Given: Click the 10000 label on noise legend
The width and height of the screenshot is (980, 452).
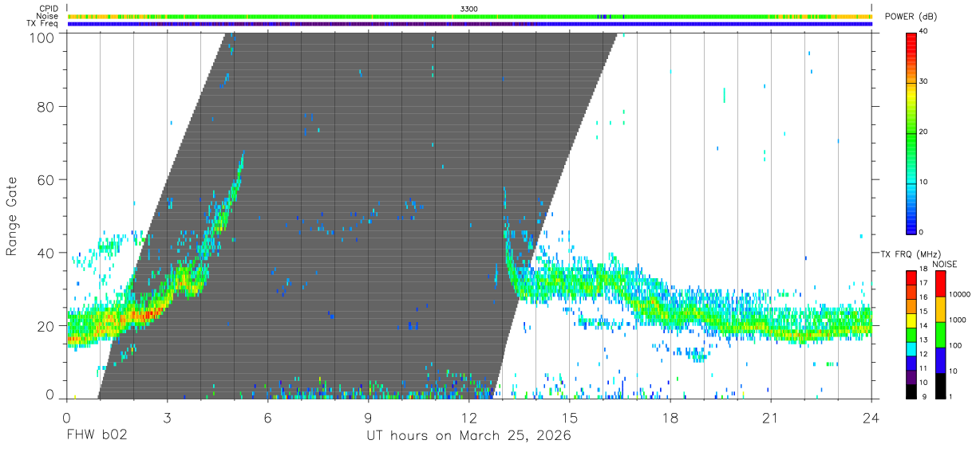Looking at the screenshot, I should (958, 295).
